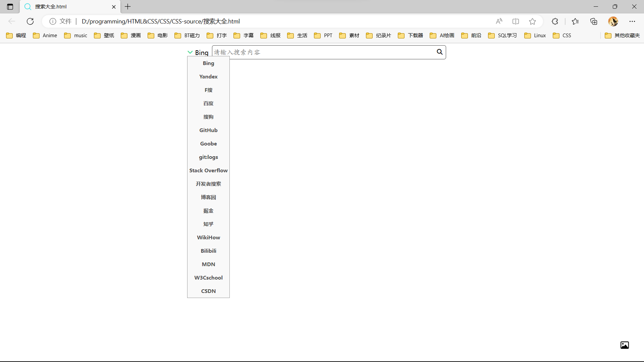Select GitHub from the search engine list
644x362 pixels.
(x=208, y=130)
